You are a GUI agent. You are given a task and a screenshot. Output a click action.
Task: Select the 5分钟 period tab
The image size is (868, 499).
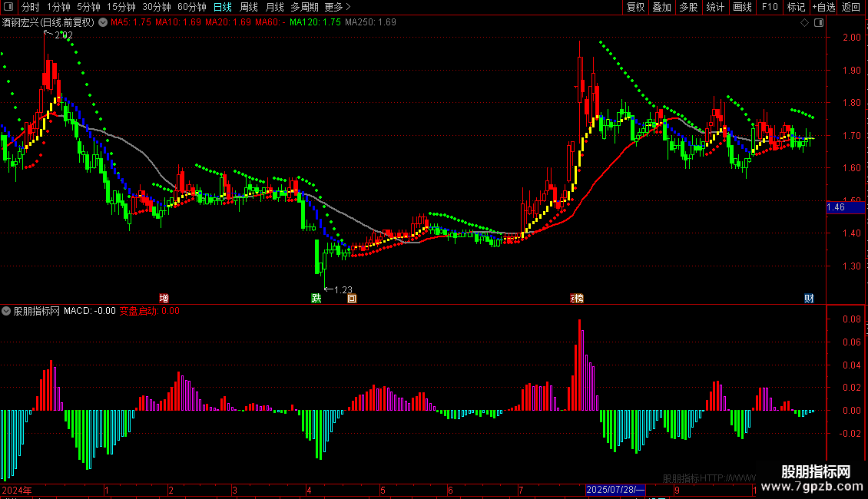88,7
